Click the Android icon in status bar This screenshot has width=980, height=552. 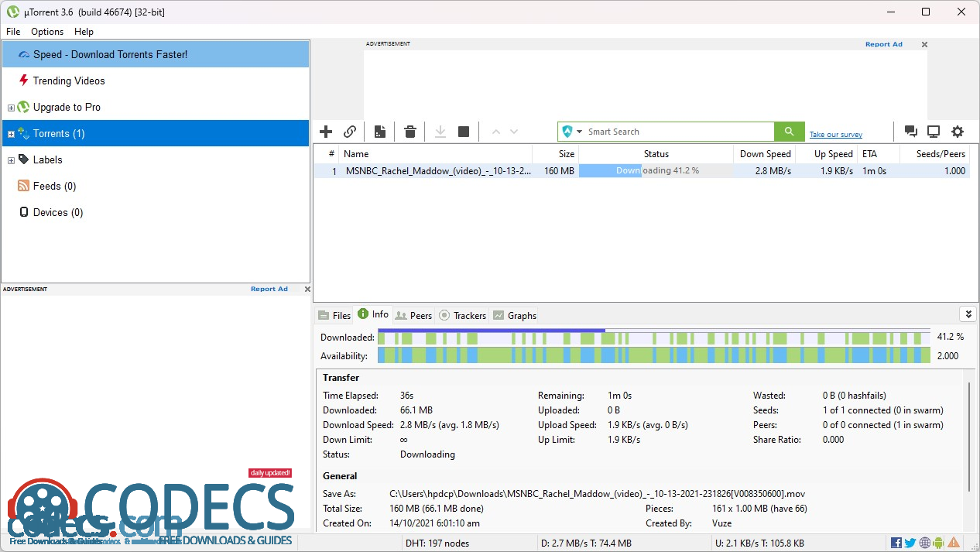coord(939,543)
